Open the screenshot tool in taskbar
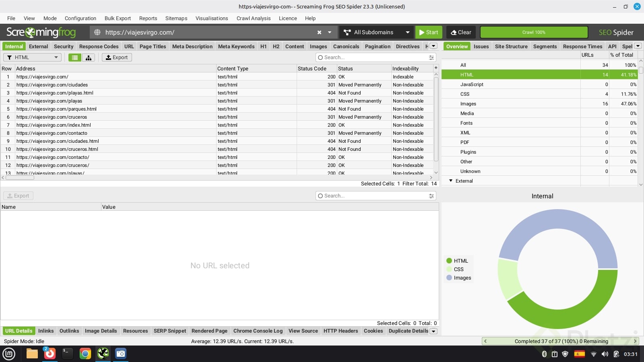644x362 pixels. tap(121, 354)
